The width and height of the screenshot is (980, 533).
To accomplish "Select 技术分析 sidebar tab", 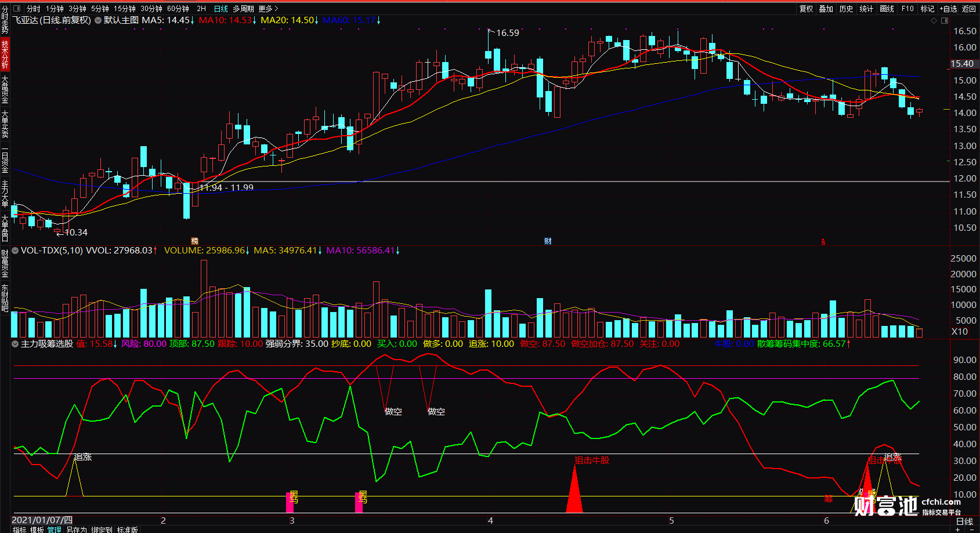I will coord(5,54).
